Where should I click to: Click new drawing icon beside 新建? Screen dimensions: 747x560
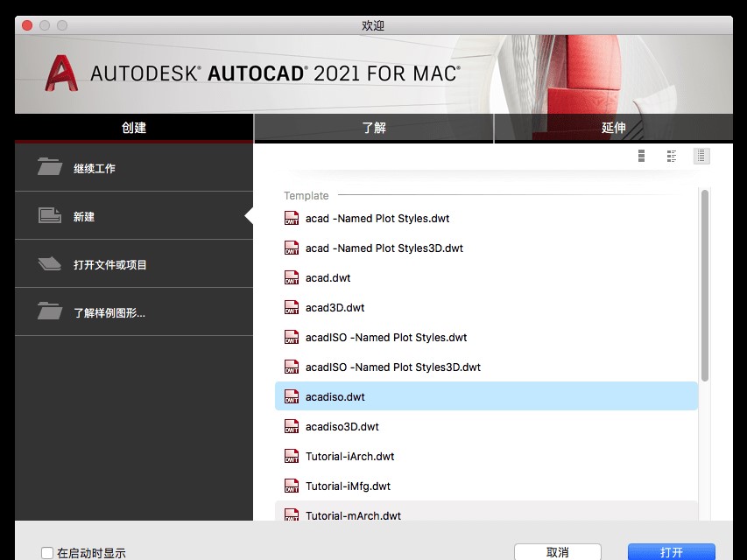tap(50, 215)
